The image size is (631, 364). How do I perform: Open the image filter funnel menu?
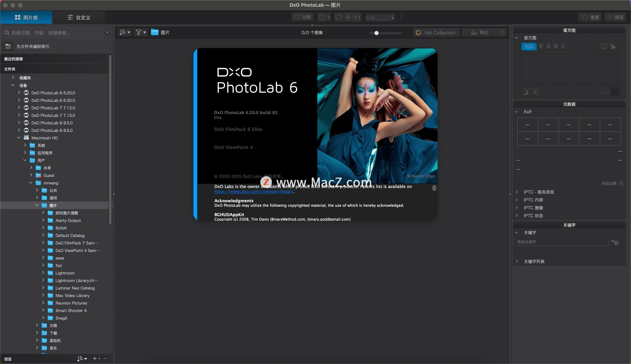pyautogui.click(x=141, y=32)
